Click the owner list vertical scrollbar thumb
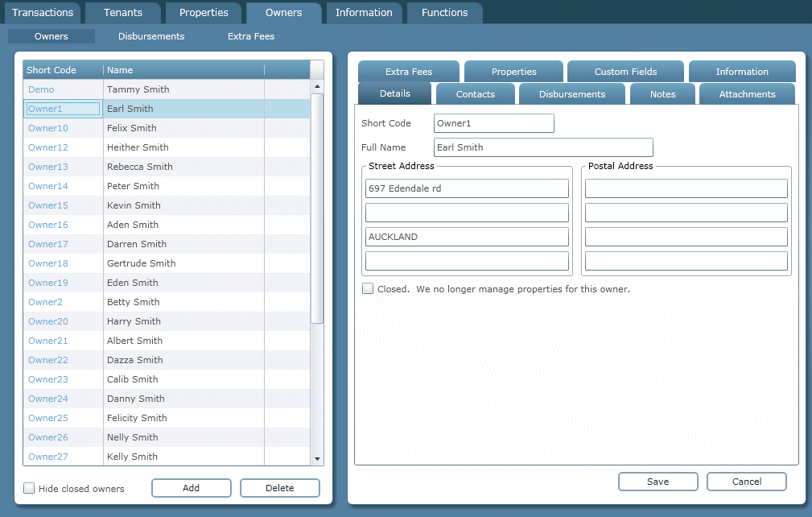 pyautogui.click(x=317, y=209)
